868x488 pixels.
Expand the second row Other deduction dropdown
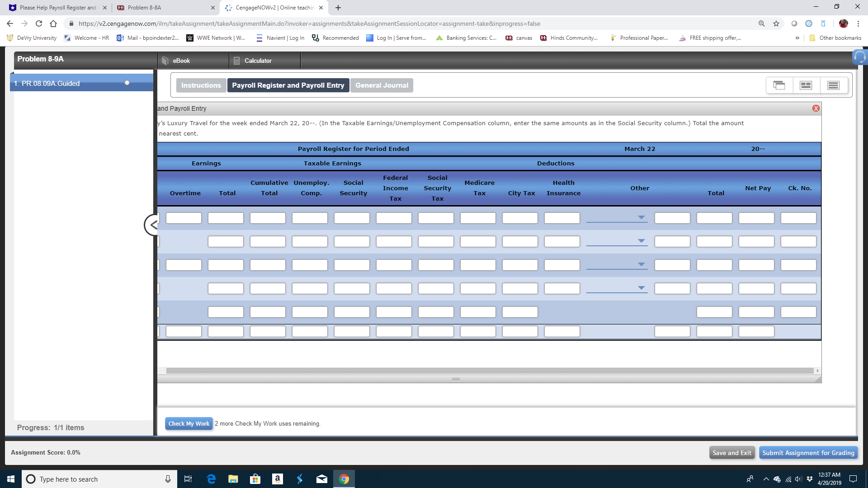click(x=641, y=241)
